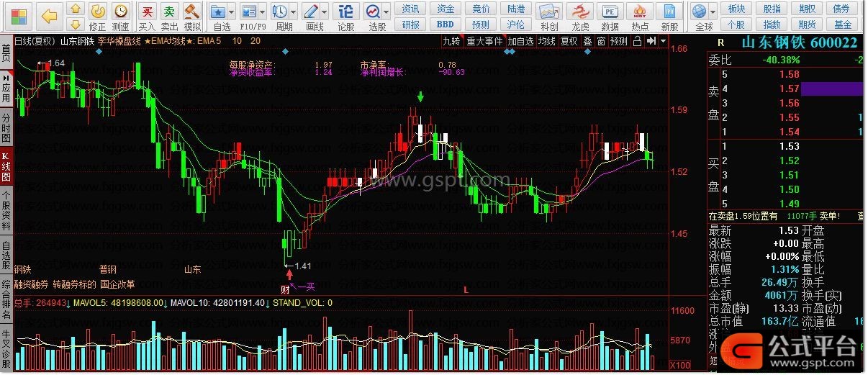
Task: Click the green down arrow marker above peak
Action: [420, 96]
